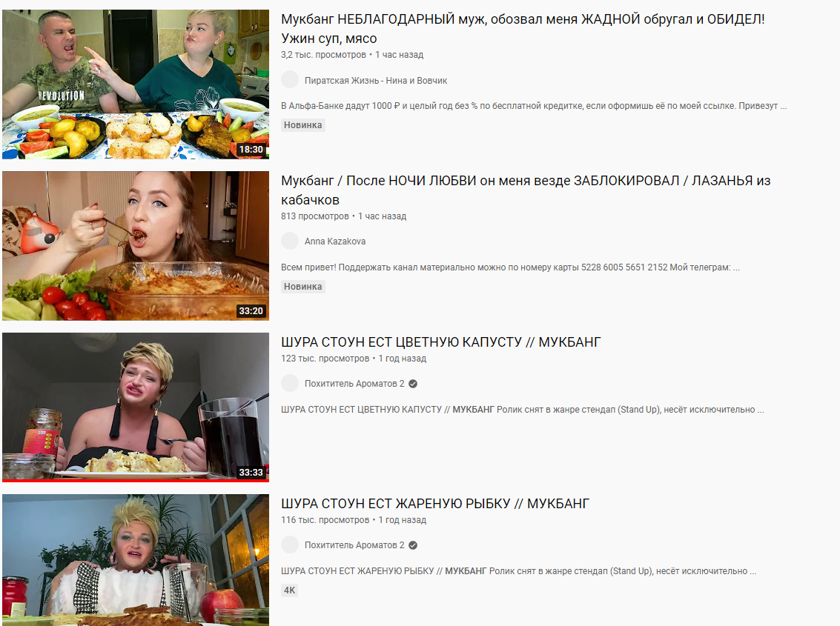The height and width of the screenshot is (626, 840).
Task: Click the Anna Kazakova channel avatar icon
Action: (290, 241)
